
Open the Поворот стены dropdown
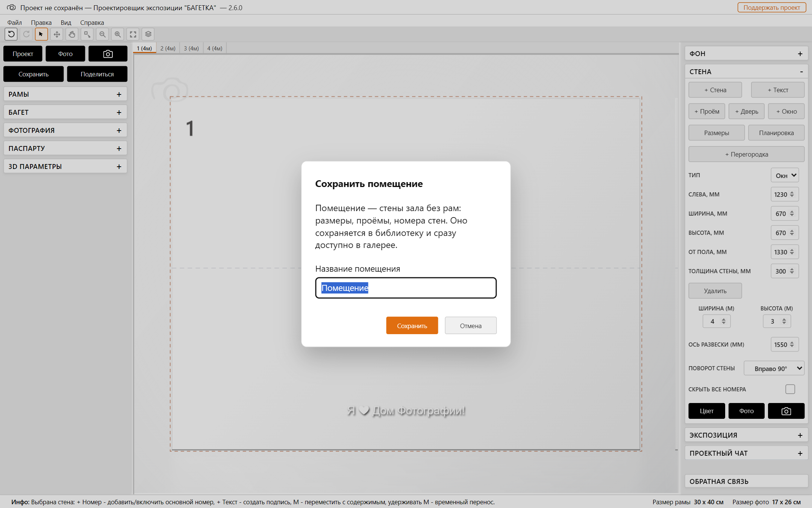774,368
